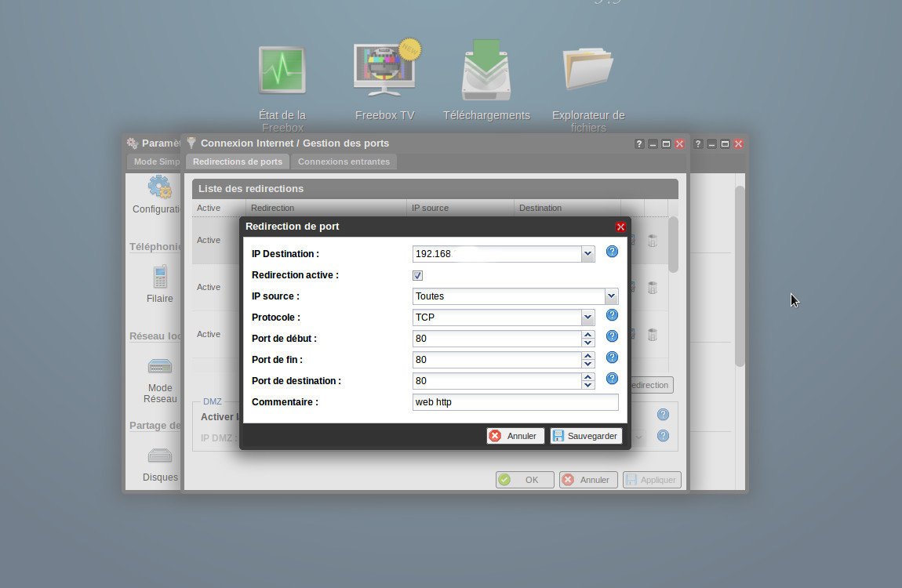
Task: Open the État de la Freebox desktop icon
Action: point(282,71)
